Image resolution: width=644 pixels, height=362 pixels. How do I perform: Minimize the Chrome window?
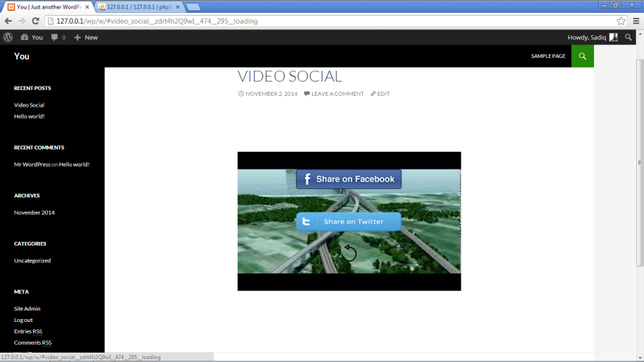click(x=604, y=5)
